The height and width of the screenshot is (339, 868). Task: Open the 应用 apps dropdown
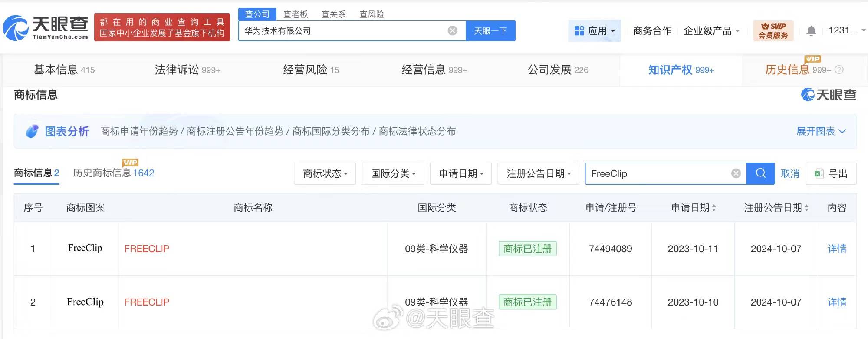tap(594, 31)
